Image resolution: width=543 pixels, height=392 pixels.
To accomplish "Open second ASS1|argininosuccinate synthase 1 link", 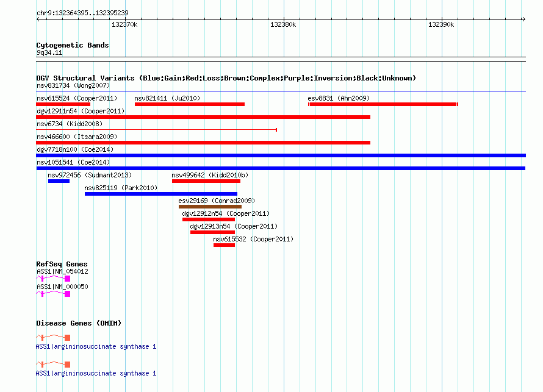I will pos(96,373).
